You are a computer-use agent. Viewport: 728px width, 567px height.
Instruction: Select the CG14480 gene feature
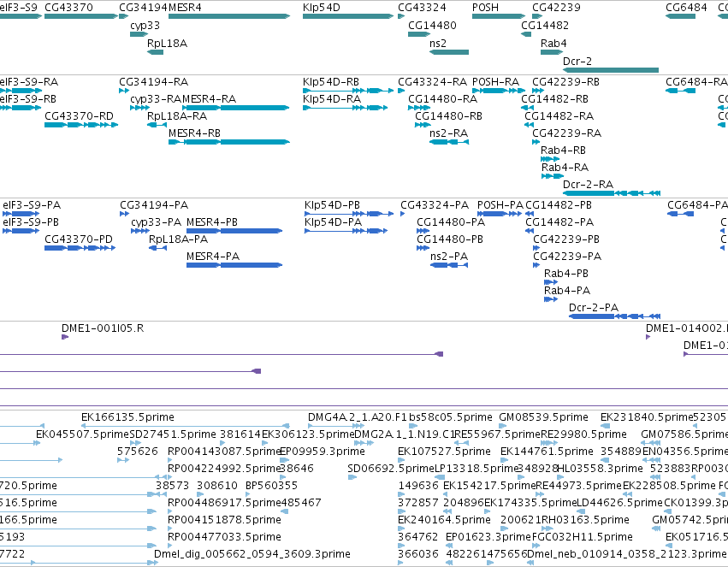(419, 34)
